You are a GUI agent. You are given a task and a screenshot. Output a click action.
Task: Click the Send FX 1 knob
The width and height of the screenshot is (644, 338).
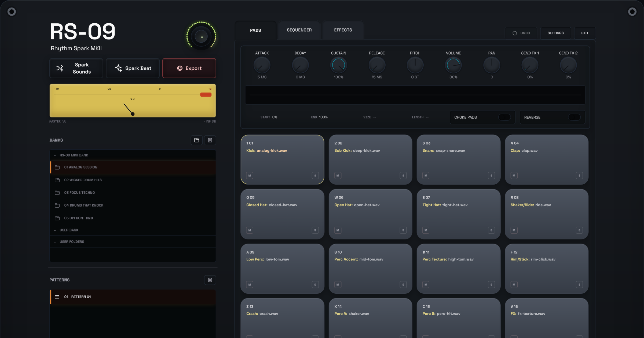tap(530, 65)
